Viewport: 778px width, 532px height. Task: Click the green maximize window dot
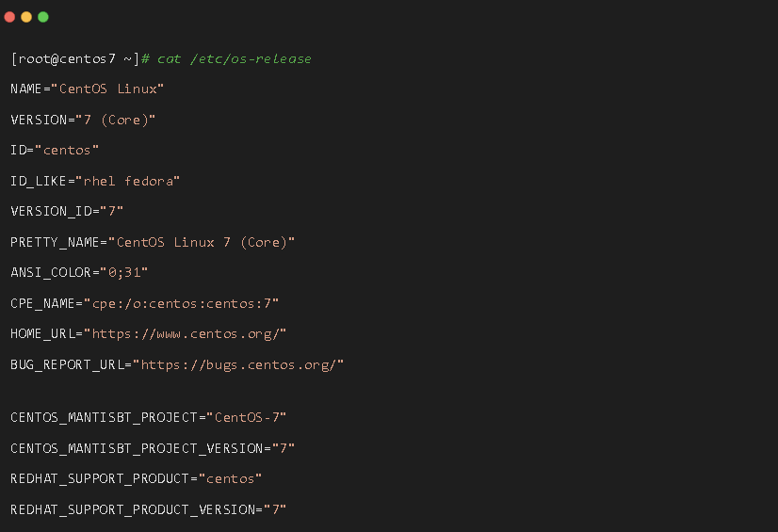[x=43, y=17]
